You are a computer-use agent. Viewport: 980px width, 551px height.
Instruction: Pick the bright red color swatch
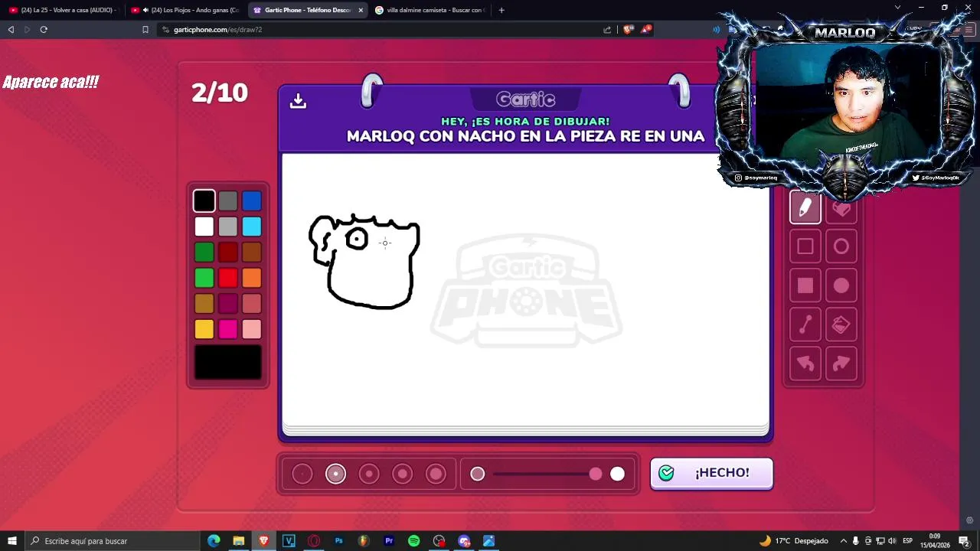point(227,278)
